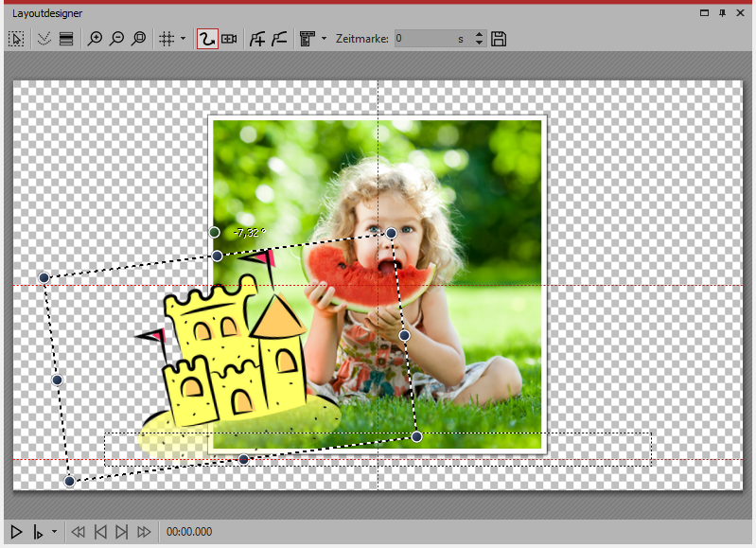Viewport: 756px width, 548px height.
Task: Remove a motion path keyframe
Action: coord(279,39)
